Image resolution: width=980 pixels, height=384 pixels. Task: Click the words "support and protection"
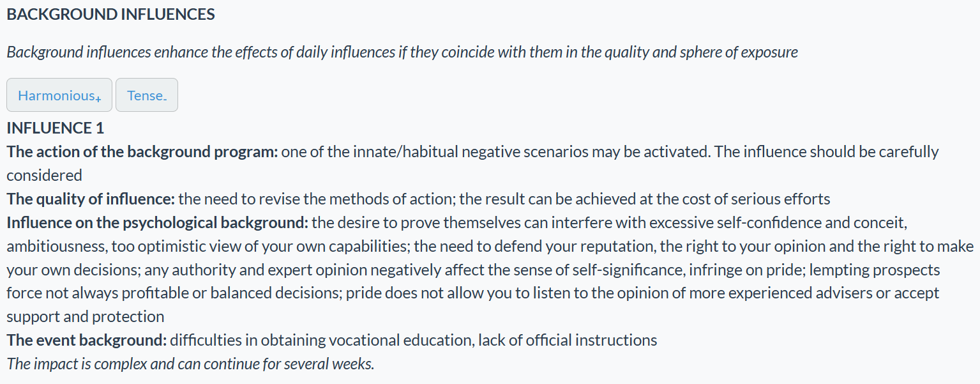85,316
